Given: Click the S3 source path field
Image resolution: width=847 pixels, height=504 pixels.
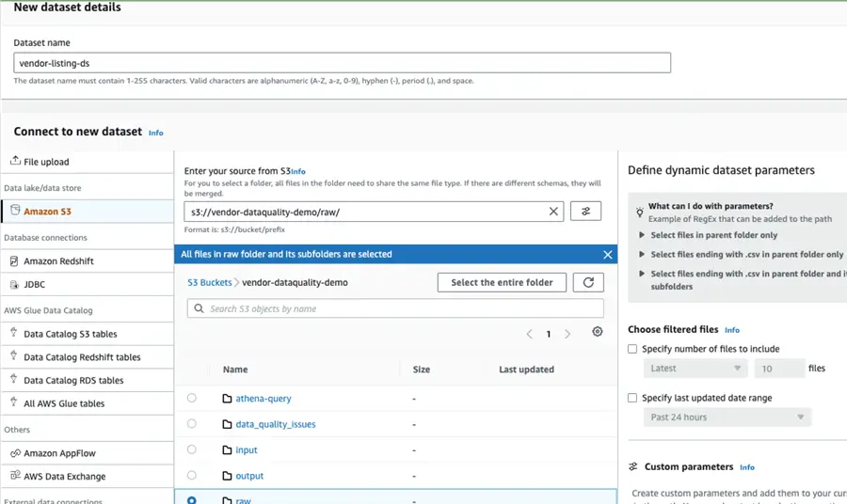Looking at the screenshot, I should pyautogui.click(x=374, y=212).
